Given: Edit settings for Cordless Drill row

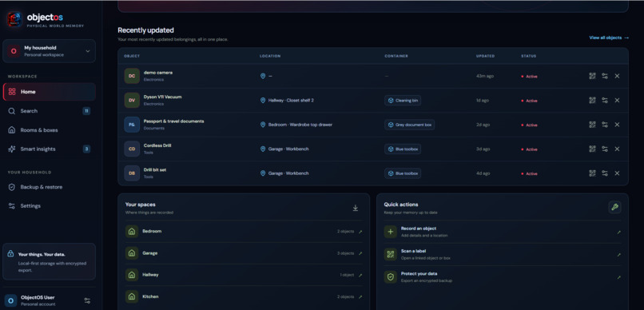Looking at the screenshot, I should tap(605, 149).
